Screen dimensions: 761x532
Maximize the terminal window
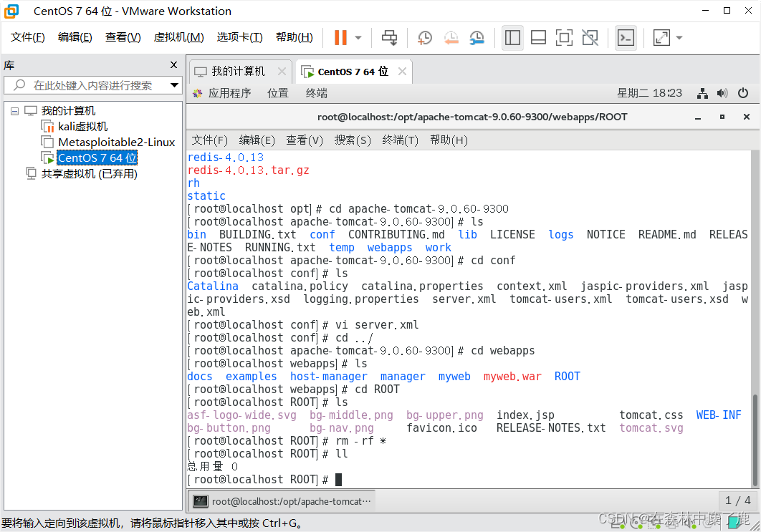point(722,117)
